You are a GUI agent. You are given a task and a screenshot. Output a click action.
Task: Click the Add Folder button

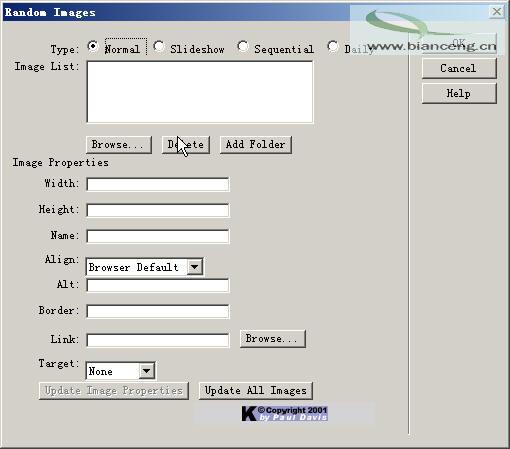click(256, 145)
